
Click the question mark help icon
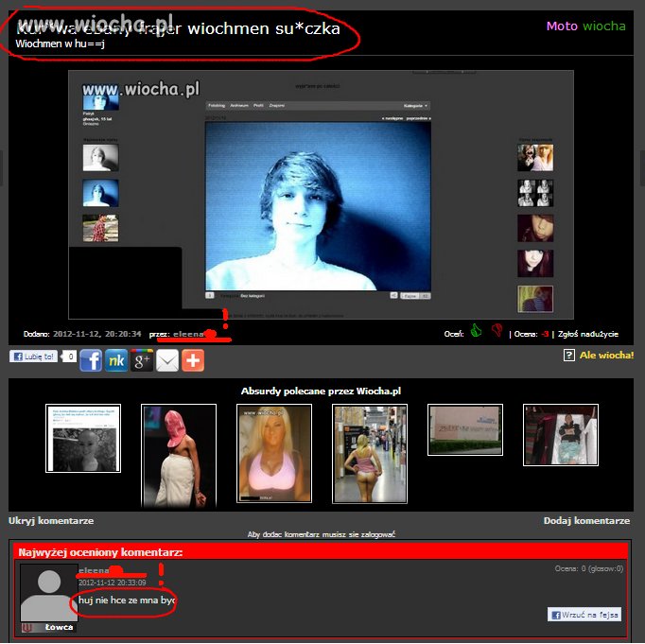(569, 356)
